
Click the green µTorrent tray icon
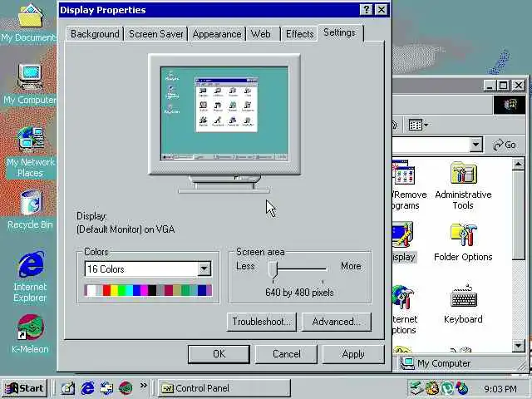tap(447, 388)
